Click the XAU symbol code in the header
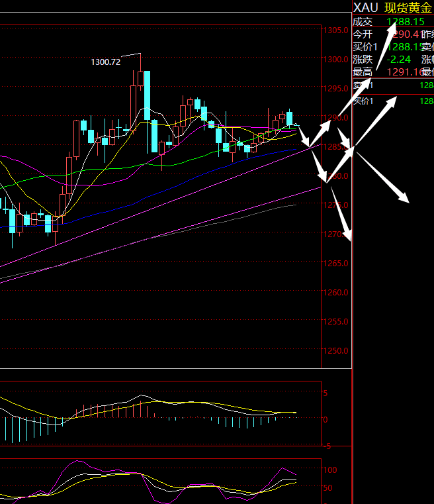Image resolution: width=434 pixels, height=504 pixels. click(365, 7)
